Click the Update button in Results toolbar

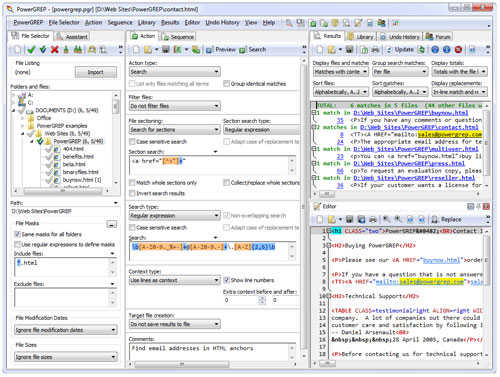(400, 50)
